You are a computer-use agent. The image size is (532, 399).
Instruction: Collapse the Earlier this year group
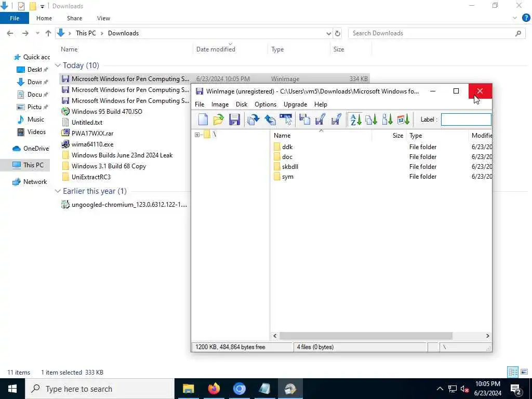coord(58,191)
